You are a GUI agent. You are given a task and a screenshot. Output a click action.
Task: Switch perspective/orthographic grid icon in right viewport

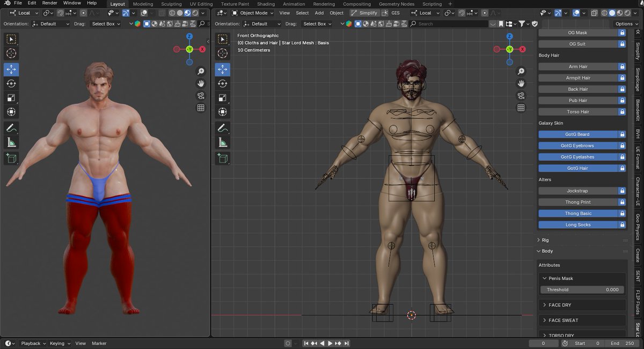tap(521, 108)
